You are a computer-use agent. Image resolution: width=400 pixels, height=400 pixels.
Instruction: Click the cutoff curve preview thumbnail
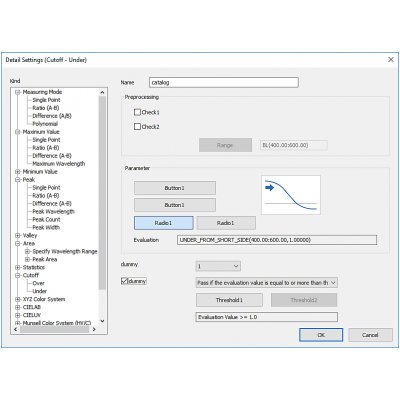point(291,195)
